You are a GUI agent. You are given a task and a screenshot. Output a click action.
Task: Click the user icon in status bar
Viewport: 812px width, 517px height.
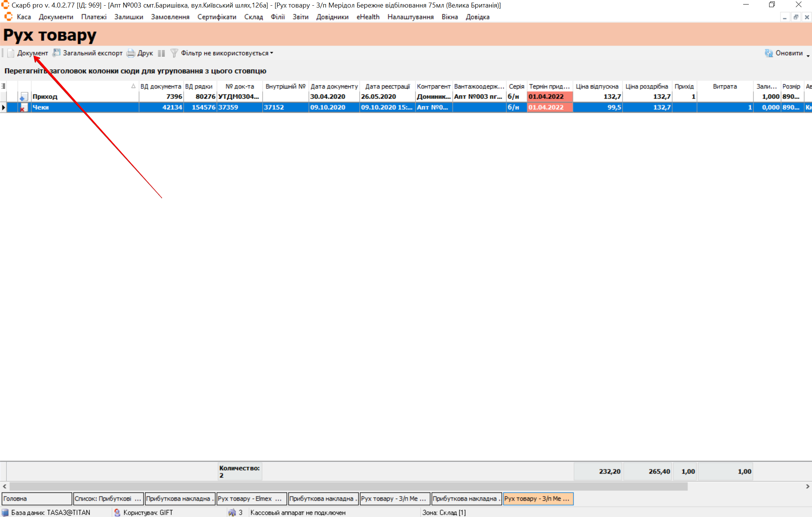pyautogui.click(x=117, y=512)
